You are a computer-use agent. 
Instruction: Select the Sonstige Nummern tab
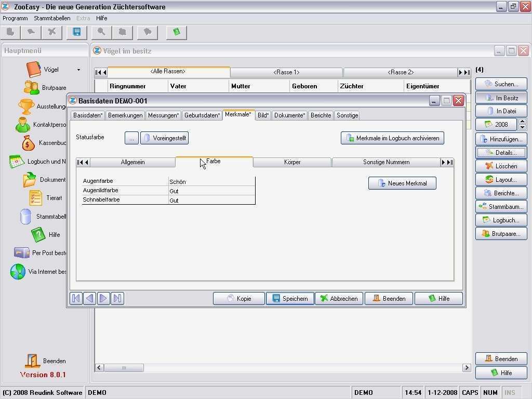(386, 162)
